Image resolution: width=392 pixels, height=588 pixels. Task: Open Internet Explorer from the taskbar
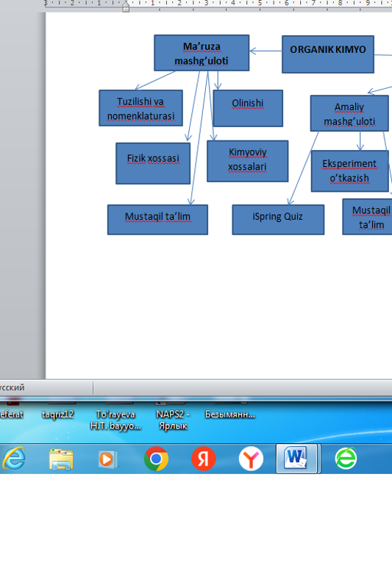(x=13, y=458)
